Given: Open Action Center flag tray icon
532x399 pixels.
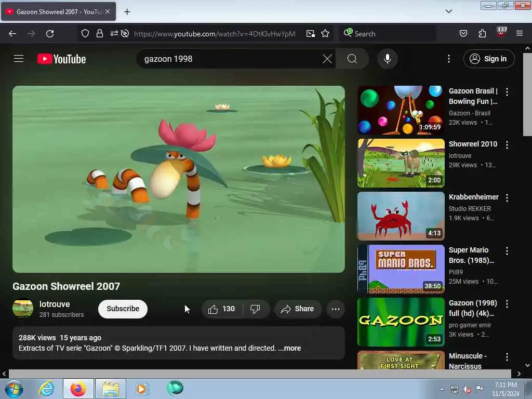Looking at the screenshot, I should (x=479, y=389).
